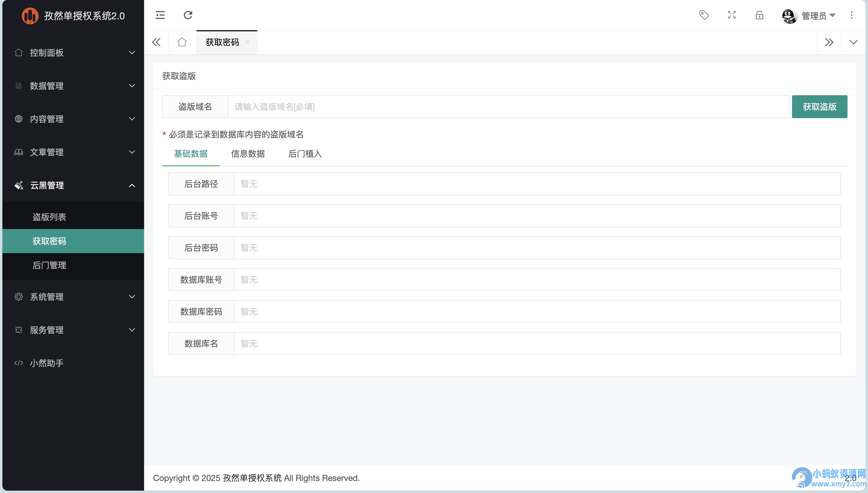Expand 系统管理 menu chevron
This screenshot has width=868, height=493.
pyautogui.click(x=132, y=297)
